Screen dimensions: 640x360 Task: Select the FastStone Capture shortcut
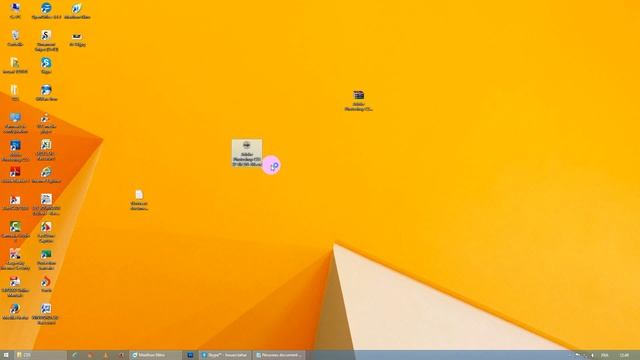point(46,232)
